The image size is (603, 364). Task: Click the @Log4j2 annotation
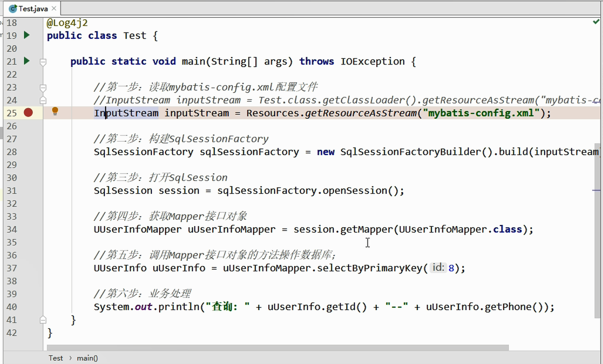point(67,23)
